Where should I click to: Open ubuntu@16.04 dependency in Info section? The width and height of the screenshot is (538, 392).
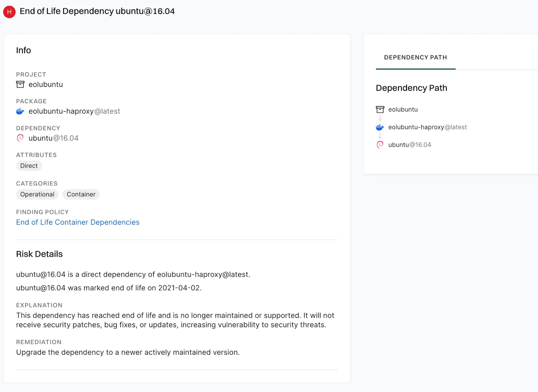[53, 138]
